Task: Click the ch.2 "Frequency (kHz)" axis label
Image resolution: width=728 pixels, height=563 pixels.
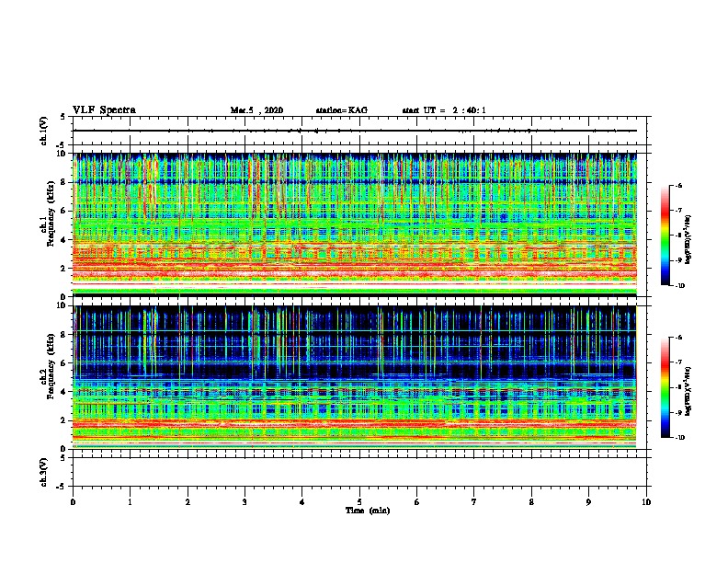Action: point(51,365)
